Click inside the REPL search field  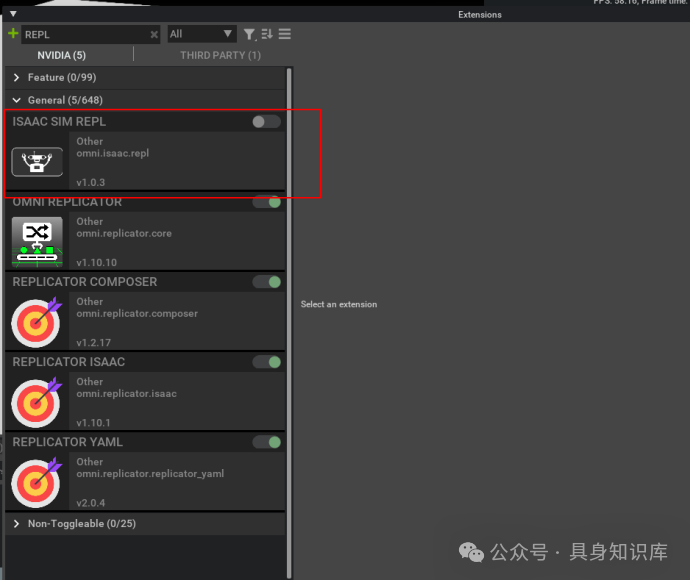click(85, 35)
